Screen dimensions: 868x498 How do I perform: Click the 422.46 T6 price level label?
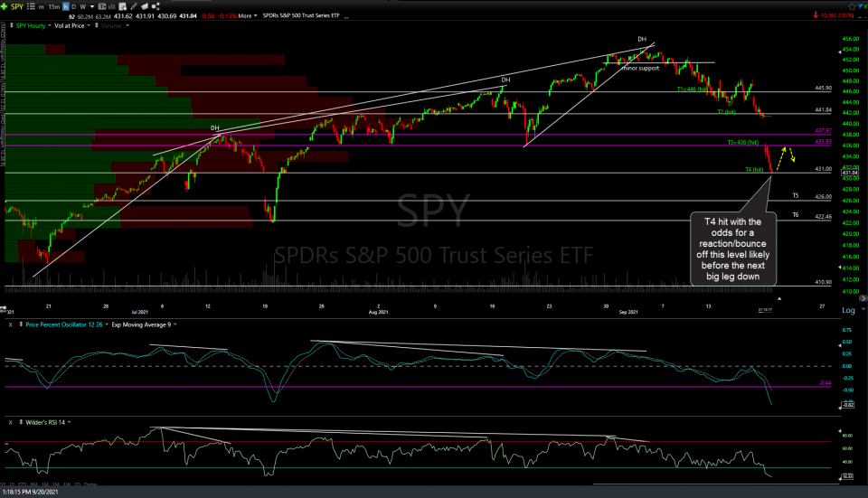pos(823,216)
